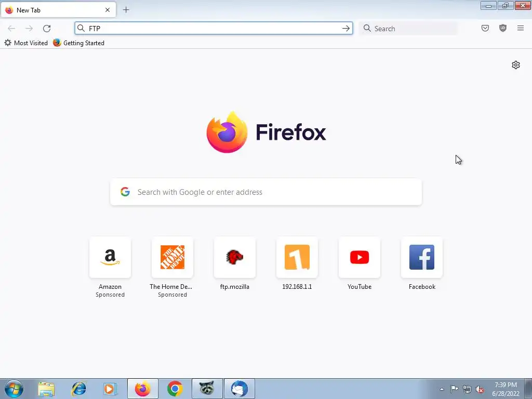Launch Internet Explorer from taskbar

coord(78,389)
